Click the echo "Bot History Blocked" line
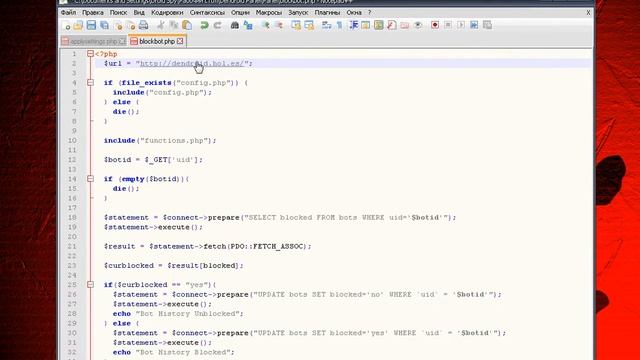Viewport: 640px width, 360px height. (x=173, y=352)
